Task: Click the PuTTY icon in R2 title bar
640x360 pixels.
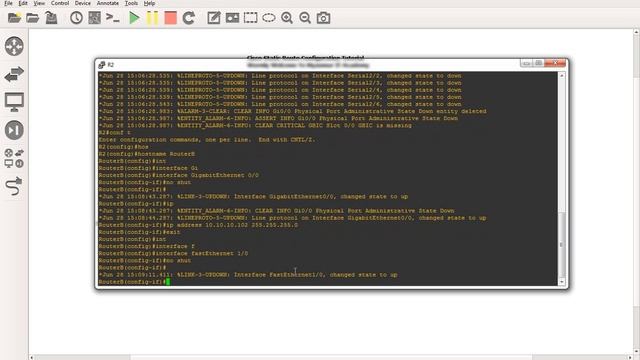Action: click(102, 65)
